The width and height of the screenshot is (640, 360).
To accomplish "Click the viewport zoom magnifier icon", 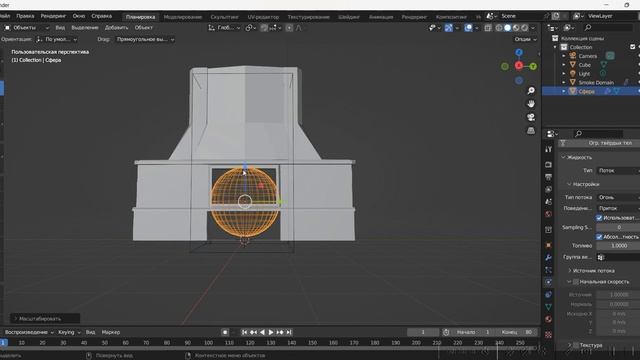I will point(531,91).
